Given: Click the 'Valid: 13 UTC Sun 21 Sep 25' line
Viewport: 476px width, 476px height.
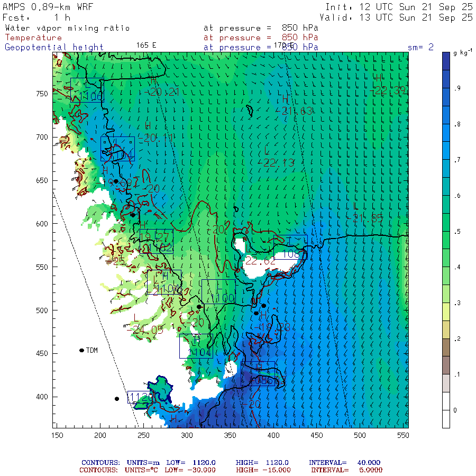Looking at the screenshot, I should [x=396, y=17].
